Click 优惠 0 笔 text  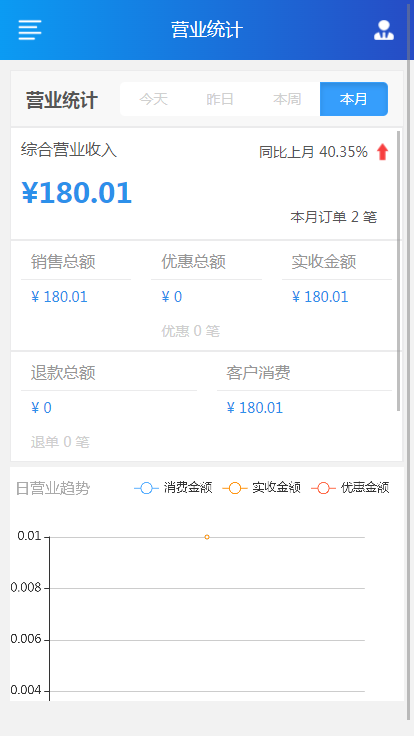click(x=191, y=331)
